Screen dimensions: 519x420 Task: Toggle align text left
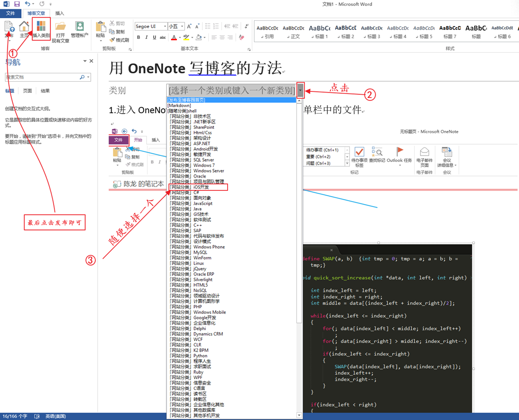point(214,37)
